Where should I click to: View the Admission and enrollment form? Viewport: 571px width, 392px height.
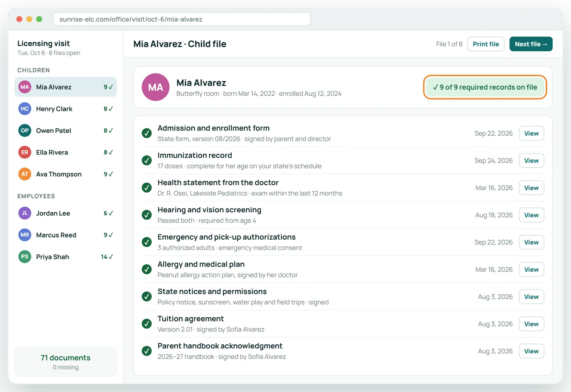pos(531,134)
